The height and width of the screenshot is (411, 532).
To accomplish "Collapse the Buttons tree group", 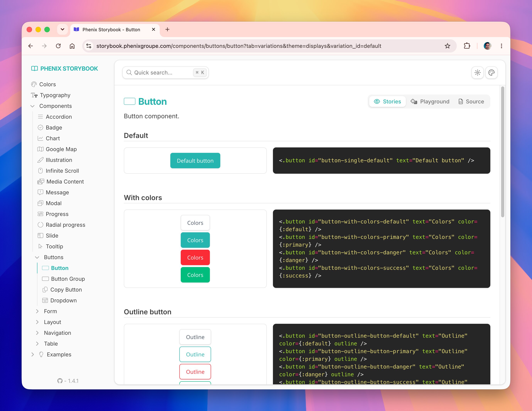I will 37,257.
